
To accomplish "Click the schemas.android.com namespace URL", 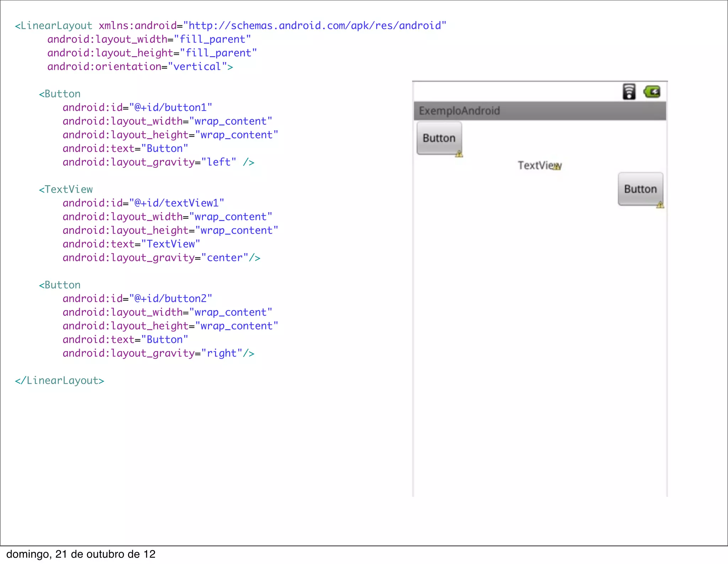I will (x=314, y=26).
